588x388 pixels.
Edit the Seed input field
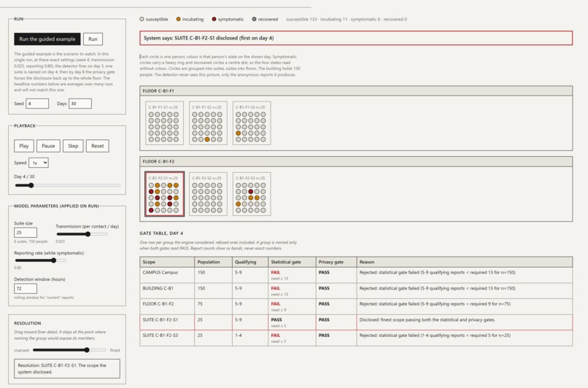[x=37, y=104]
